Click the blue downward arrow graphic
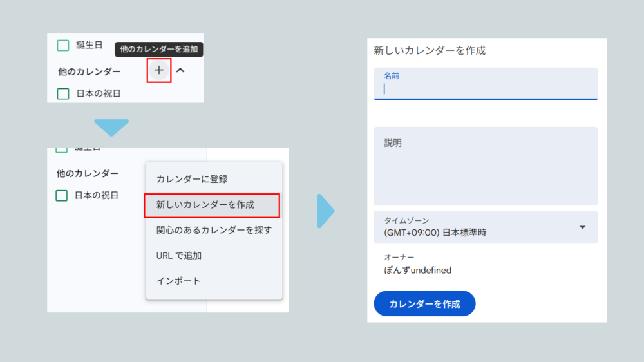This screenshot has height=362, width=644. (x=111, y=127)
